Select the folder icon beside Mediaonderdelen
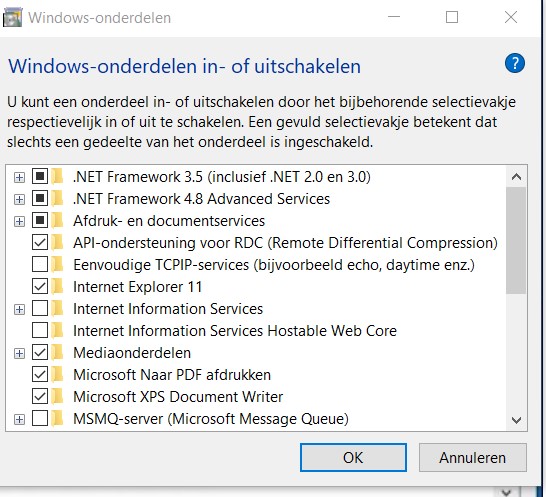 (57, 352)
